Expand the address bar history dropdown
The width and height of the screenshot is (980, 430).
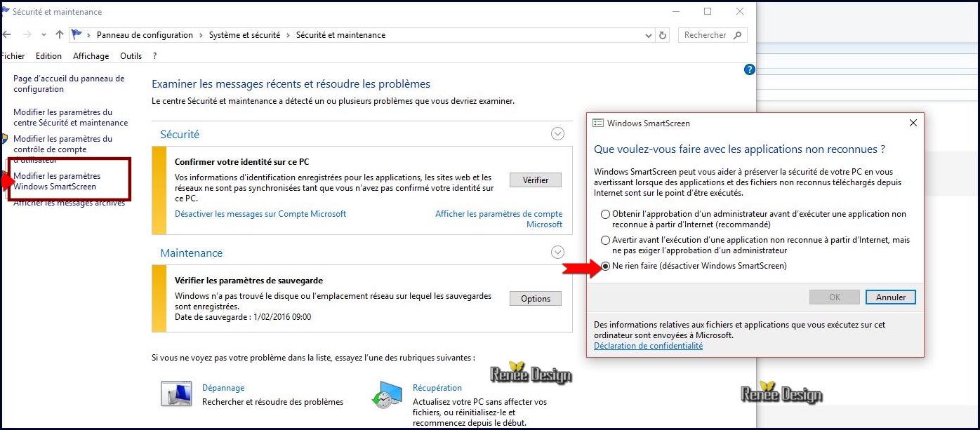pyautogui.click(x=649, y=35)
